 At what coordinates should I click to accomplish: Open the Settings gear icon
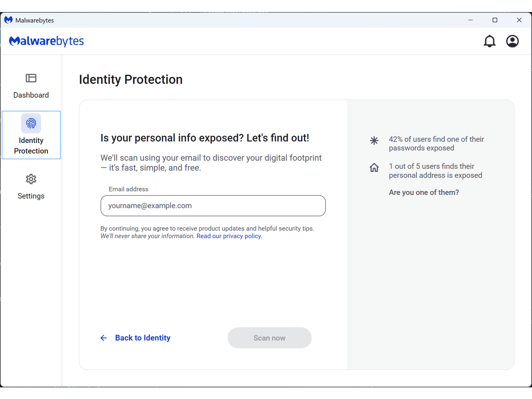[31, 179]
